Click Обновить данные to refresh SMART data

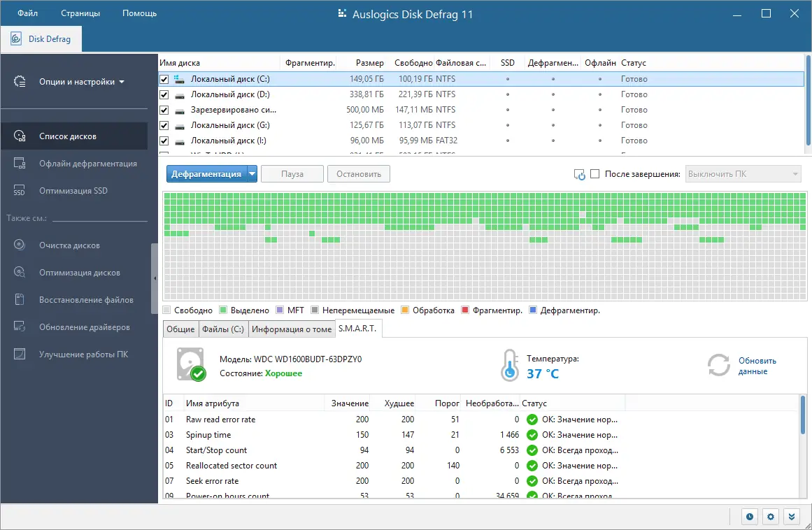[759, 364]
